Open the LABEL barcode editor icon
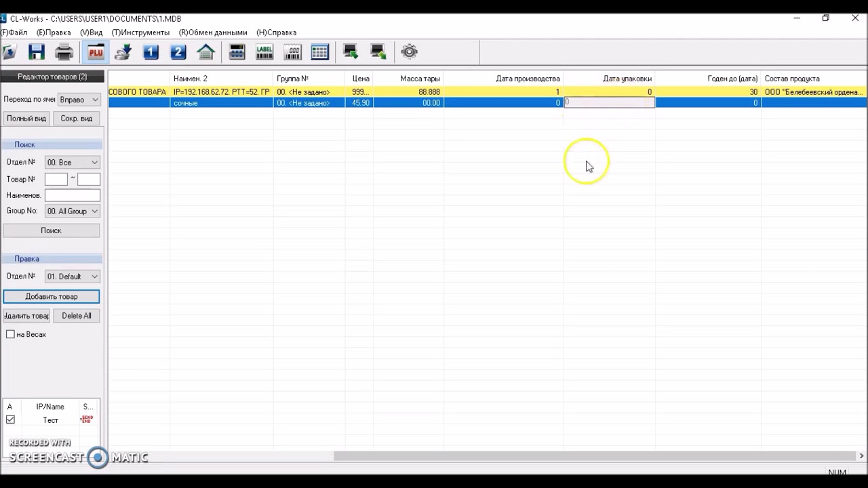 (x=264, y=52)
